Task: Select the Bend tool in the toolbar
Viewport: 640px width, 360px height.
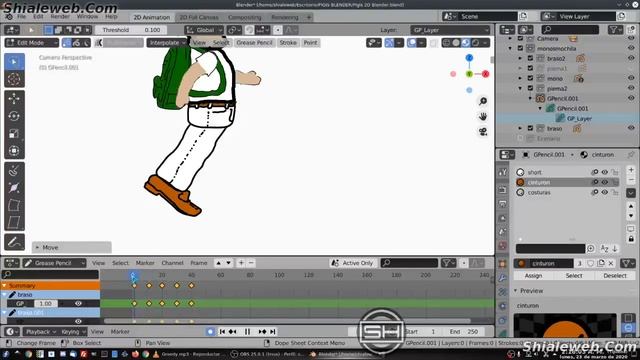Action: 14,205
